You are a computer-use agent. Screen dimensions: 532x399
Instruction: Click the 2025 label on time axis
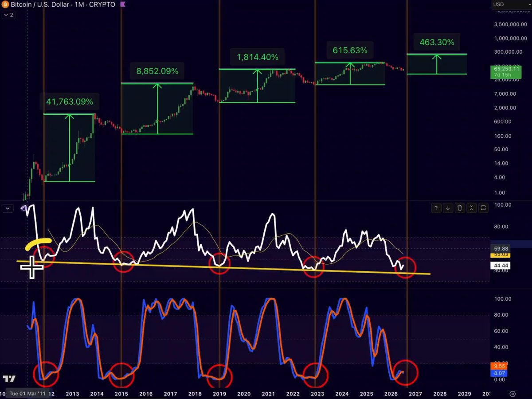coord(366,394)
